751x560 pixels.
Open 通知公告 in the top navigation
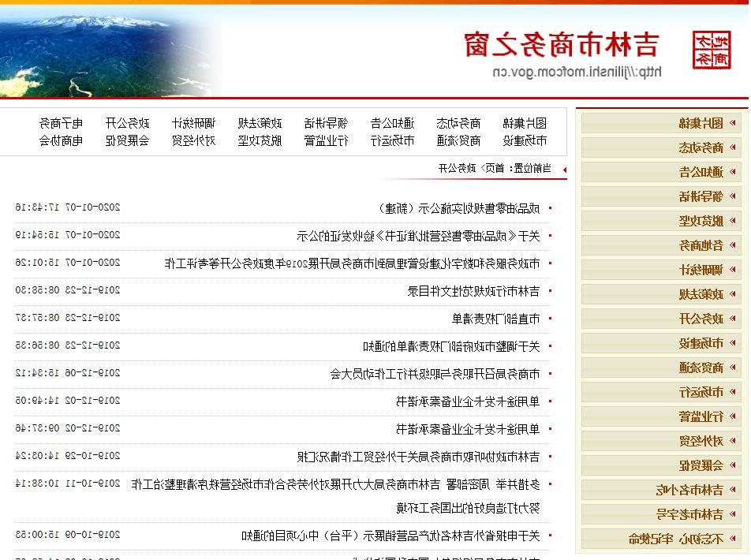click(392, 124)
